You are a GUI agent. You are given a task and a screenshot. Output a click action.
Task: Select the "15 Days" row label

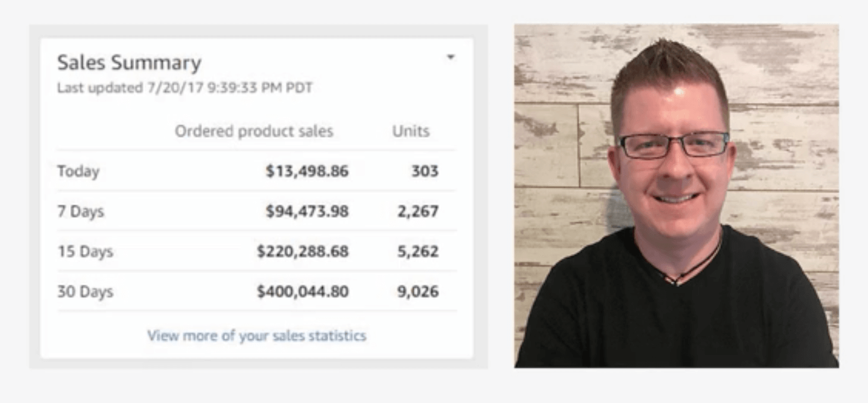coord(85,251)
